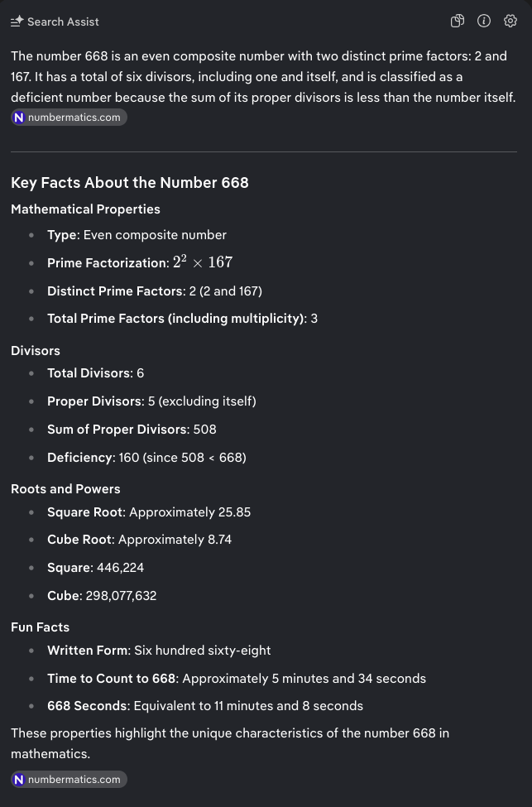Click the Numbermatics N logo at bottom
Image resolution: width=532 pixels, height=807 pixels.
tap(19, 780)
